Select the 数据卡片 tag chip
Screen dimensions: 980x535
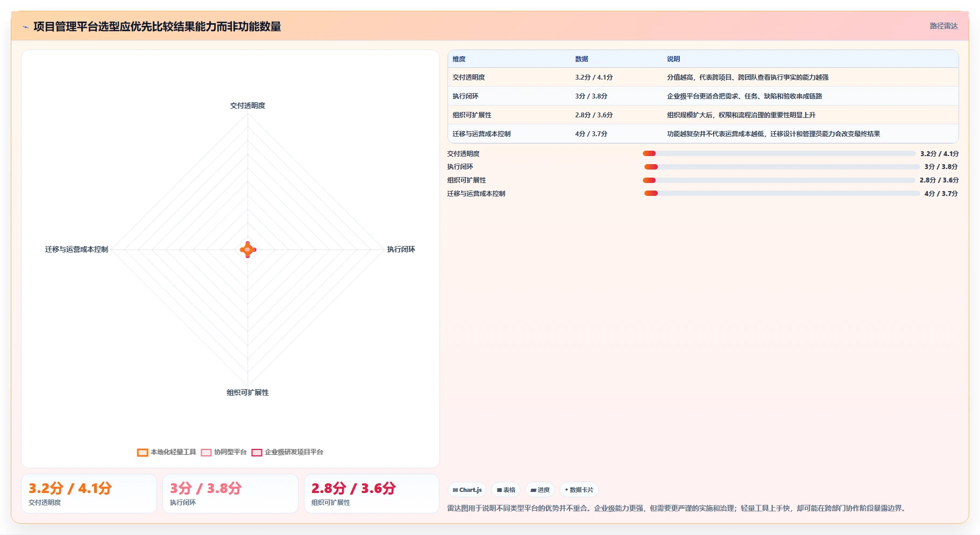pyautogui.click(x=579, y=490)
